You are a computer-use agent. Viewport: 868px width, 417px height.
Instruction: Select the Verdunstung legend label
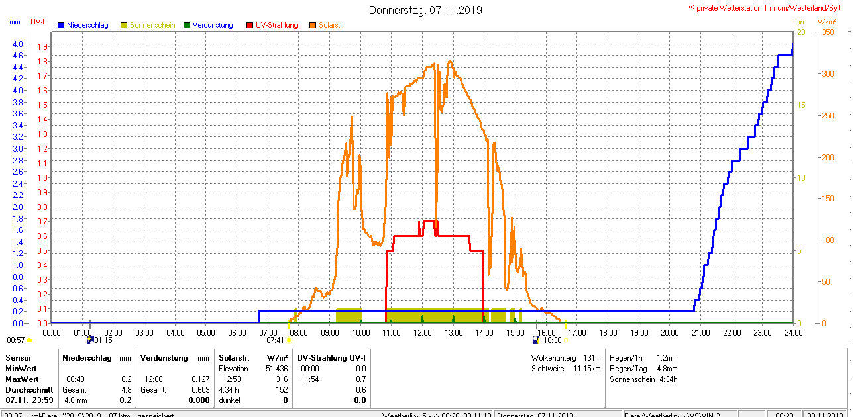[x=213, y=25]
